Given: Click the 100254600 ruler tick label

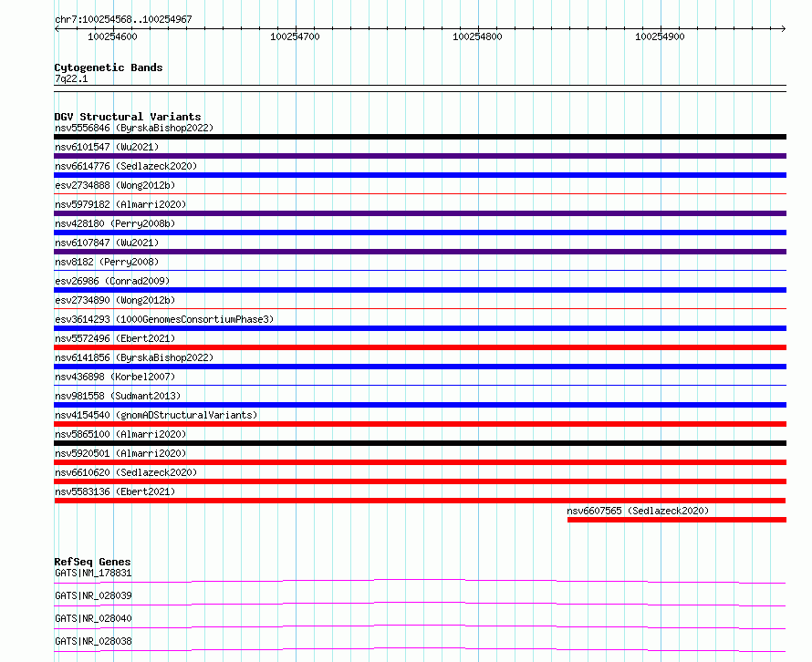Looking at the screenshot, I should coord(112,36).
